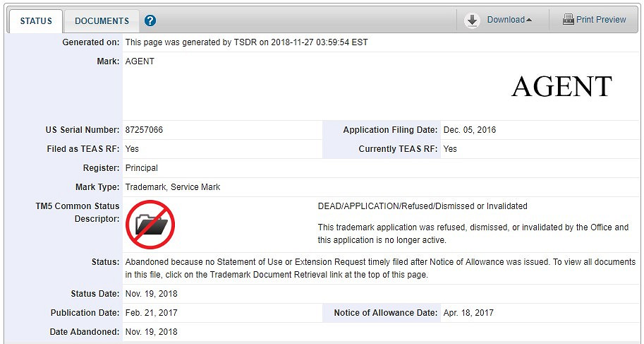This screenshot has height=344, width=644.
Task: Click the 'Trademark, Service Mark' type text
Action: 173,187
